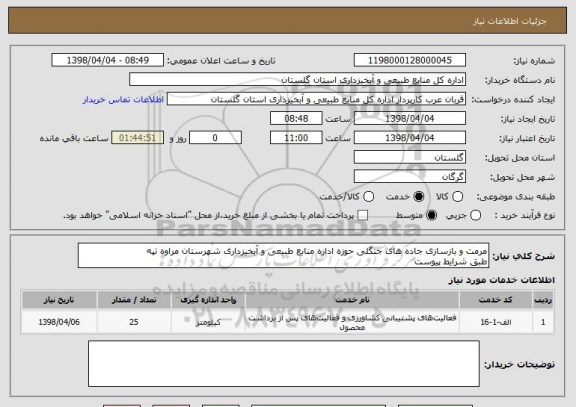The height and width of the screenshot is (407, 576).
Task: Choose the جزیی purchase process option
Action: (475, 216)
